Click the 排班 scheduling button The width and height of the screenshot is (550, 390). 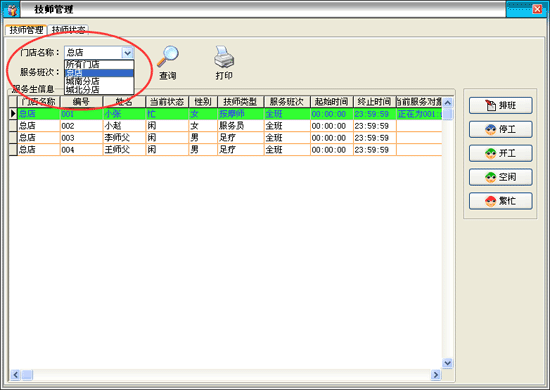click(501, 105)
